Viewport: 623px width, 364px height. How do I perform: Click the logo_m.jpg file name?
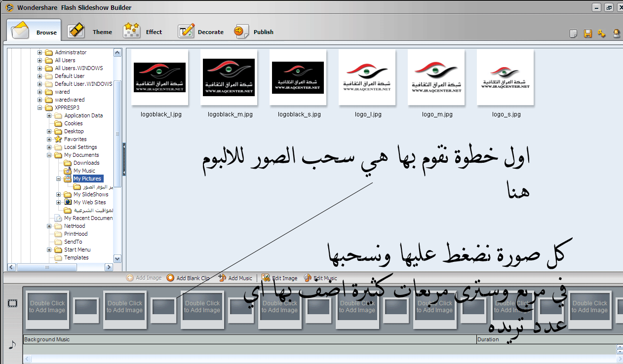click(x=437, y=114)
